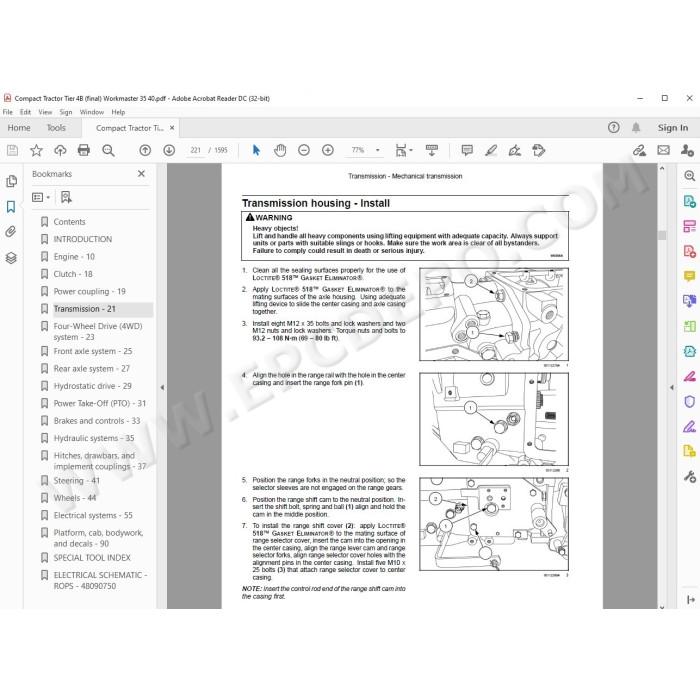Open page thumbnails panel icon
Image resolution: width=700 pixels, height=700 pixels.
point(11,181)
